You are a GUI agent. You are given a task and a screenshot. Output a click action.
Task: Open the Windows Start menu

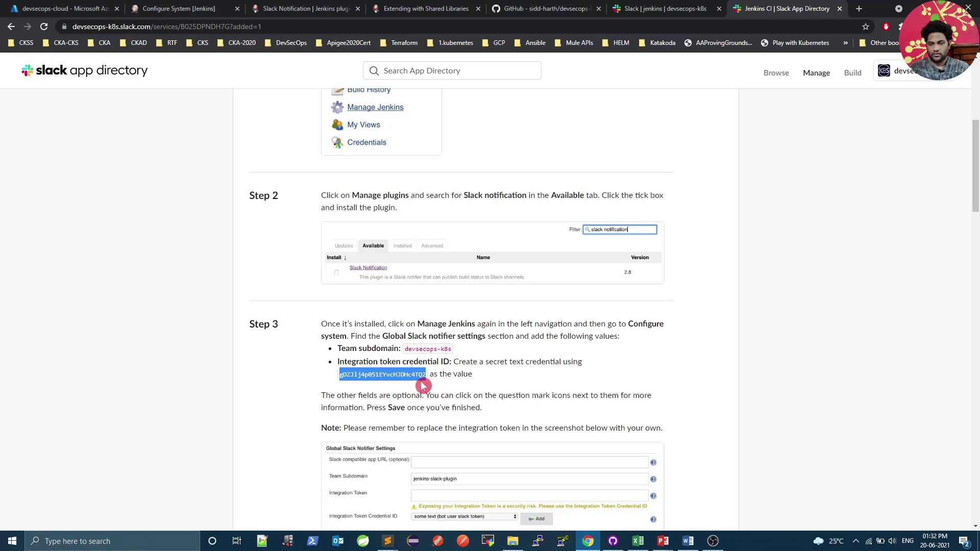pyautogui.click(x=12, y=541)
